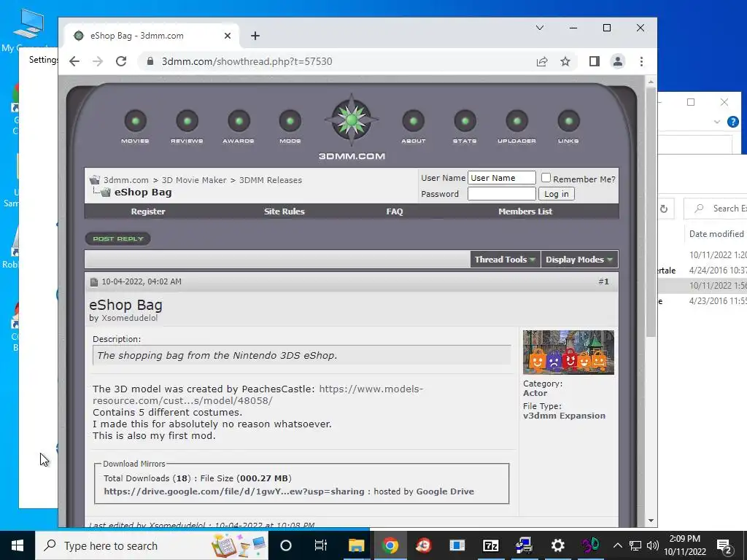Bookmark this page with the star icon
Image resolution: width=747 pixels, height=560 pixels.
pos(565,61)
